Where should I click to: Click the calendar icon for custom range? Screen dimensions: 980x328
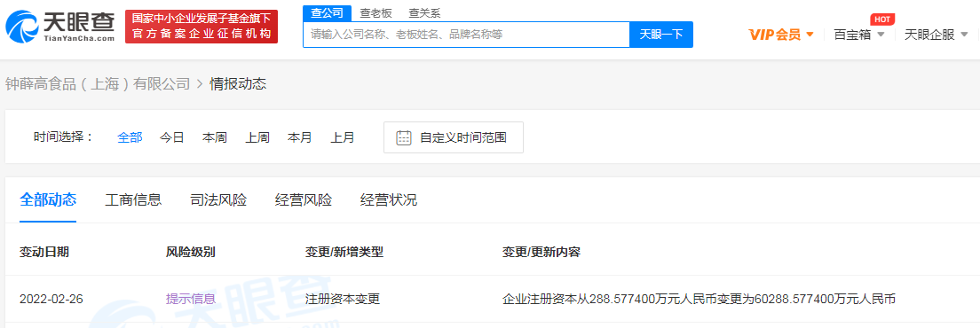point(404,137)
